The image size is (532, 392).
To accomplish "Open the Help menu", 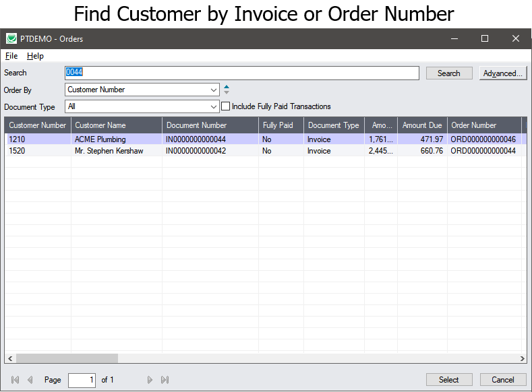I will 35,56.
